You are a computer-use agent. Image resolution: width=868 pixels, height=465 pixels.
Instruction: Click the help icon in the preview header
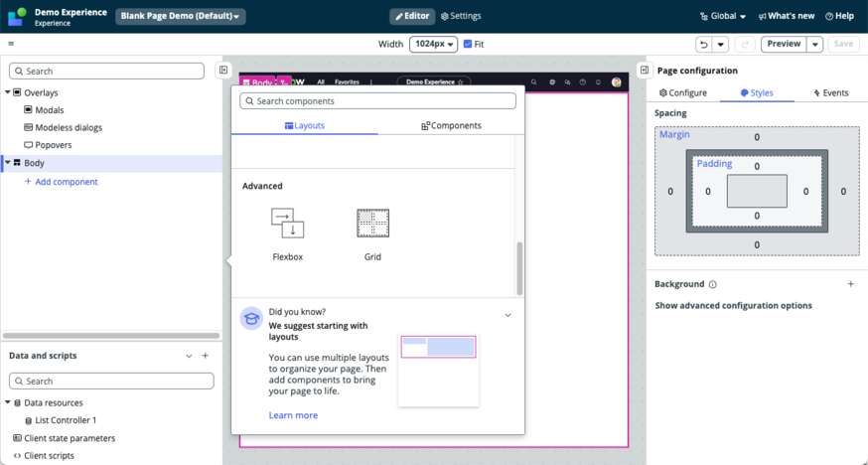(x=582, y=81)
